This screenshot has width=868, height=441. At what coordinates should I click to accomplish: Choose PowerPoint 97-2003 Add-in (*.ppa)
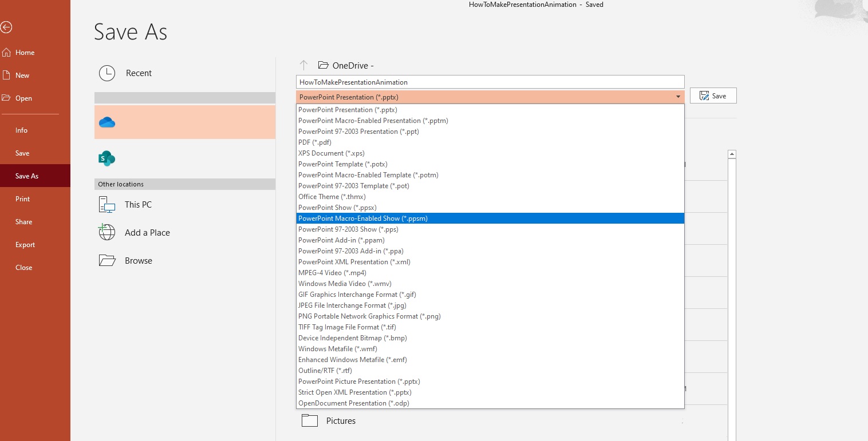pos(490,251)
